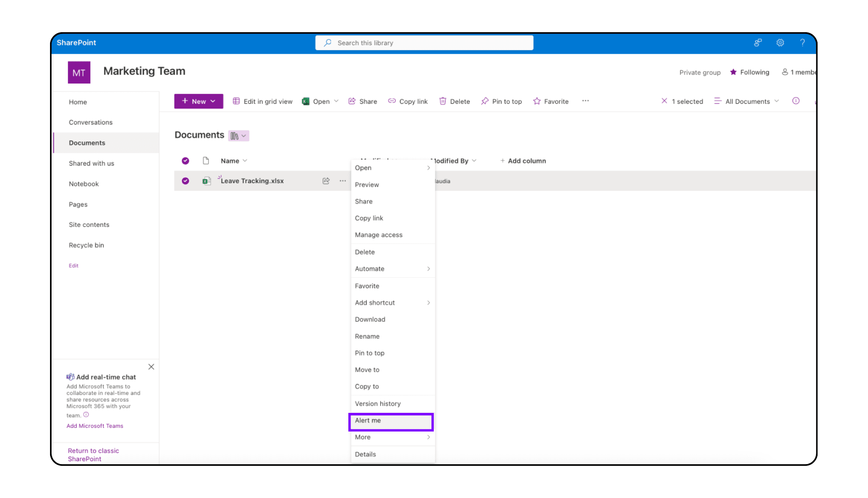Click the Favorite star icon
Image resolution: width=868 pixels, height=498 pixels.
(536, 101)
